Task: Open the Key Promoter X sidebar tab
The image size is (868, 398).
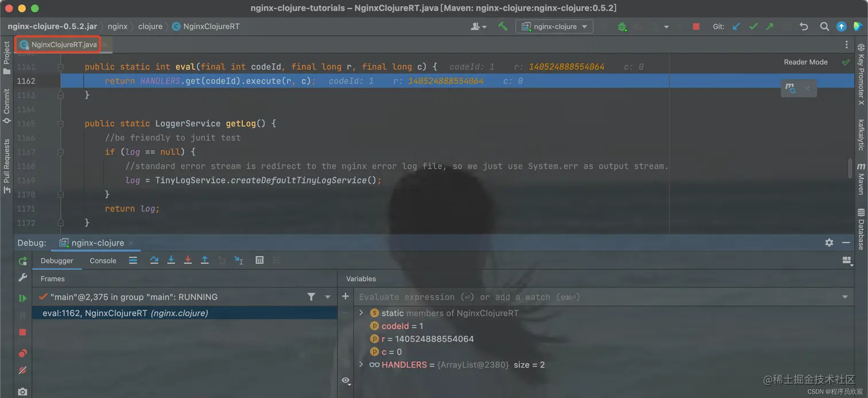Action: click(x=861, y=75)
